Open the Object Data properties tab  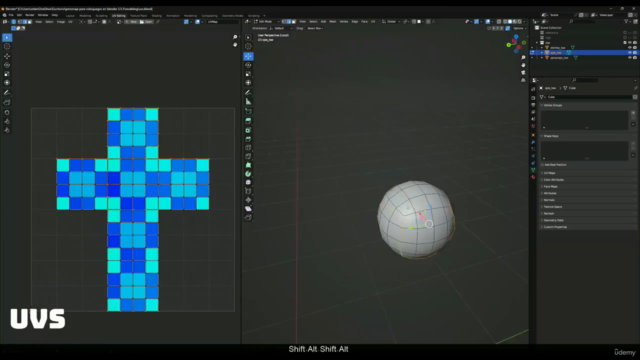(x=533, y=170)
